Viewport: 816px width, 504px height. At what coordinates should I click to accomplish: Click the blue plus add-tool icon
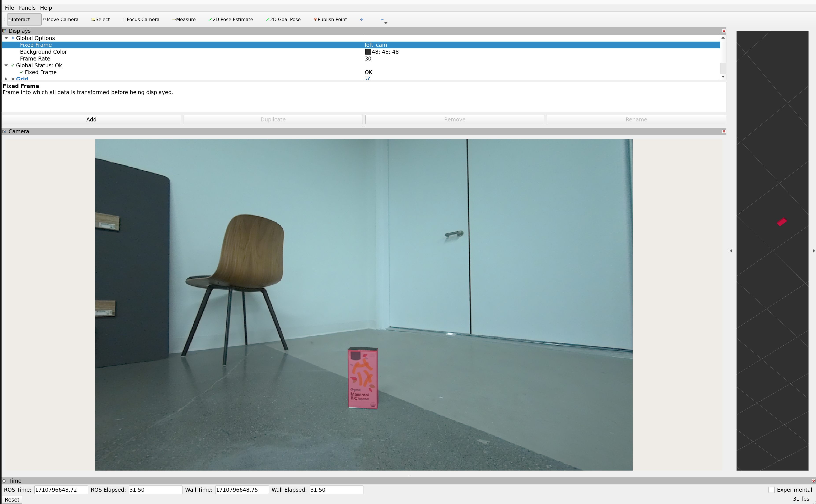coord(361,19)
